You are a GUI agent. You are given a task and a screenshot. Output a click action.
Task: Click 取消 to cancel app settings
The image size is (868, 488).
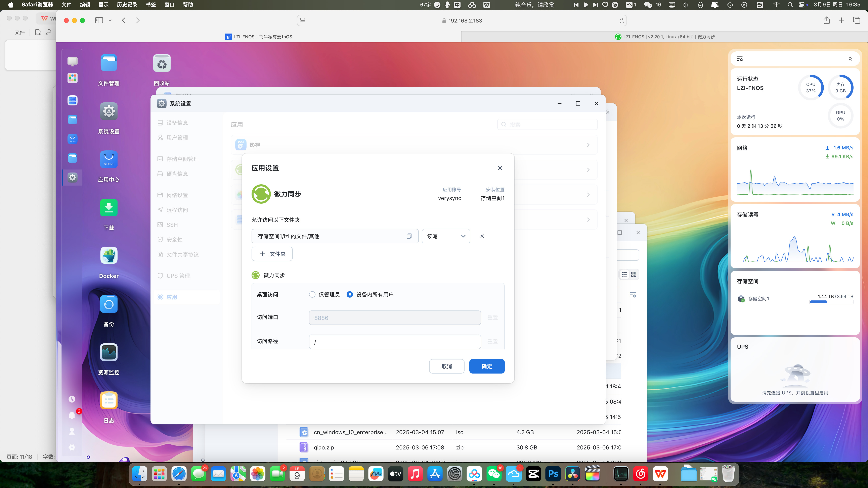coord(447,367)
